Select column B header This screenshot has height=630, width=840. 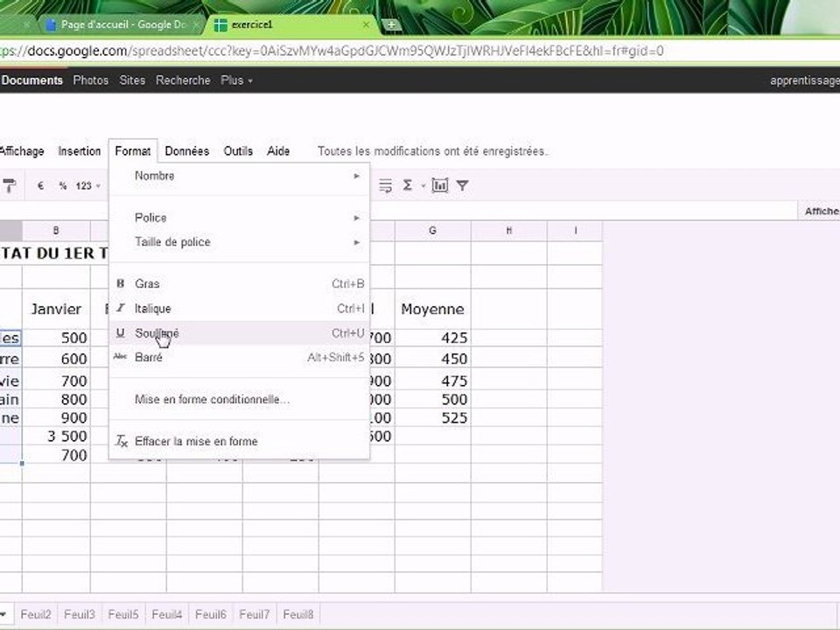[56, 230]
